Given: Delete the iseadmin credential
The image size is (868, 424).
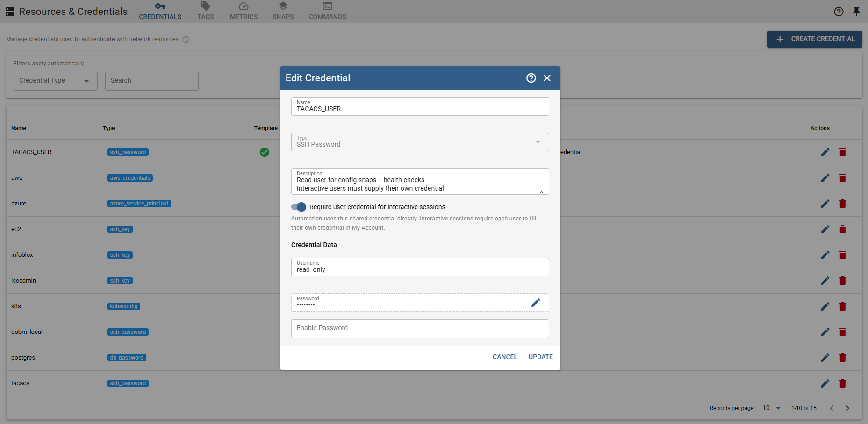Looking at the screenshot, I should (842, 281).
